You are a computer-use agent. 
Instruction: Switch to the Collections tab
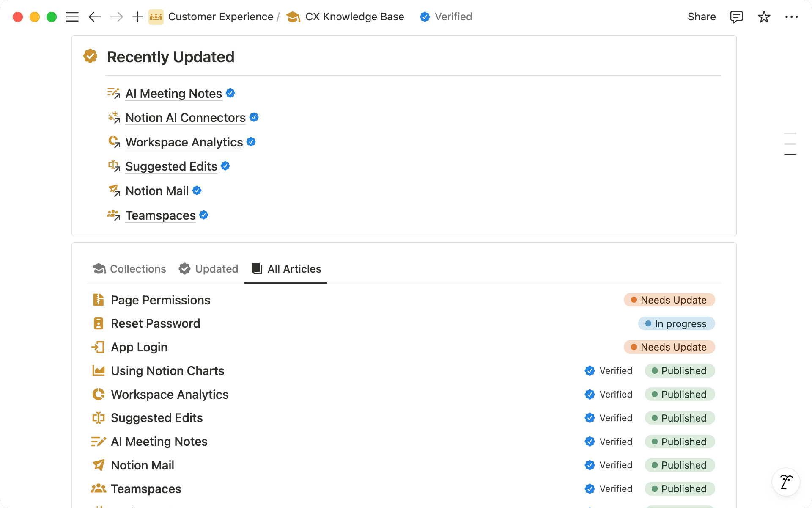tap(129, 269)
